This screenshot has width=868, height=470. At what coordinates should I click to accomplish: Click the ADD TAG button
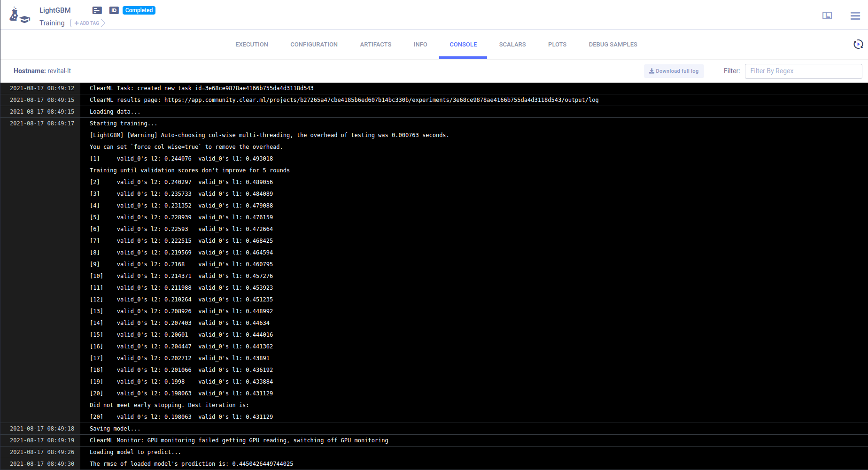86,23
